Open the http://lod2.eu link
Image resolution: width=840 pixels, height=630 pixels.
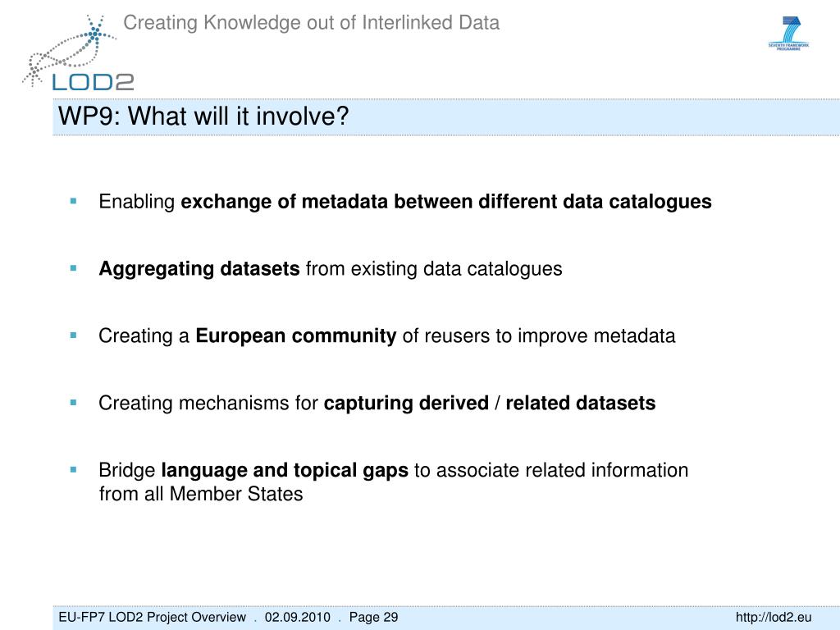773,617
